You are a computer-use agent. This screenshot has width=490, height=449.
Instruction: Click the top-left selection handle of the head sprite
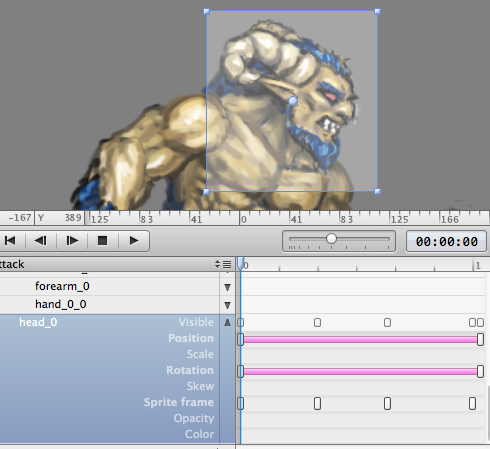point(206,12)
